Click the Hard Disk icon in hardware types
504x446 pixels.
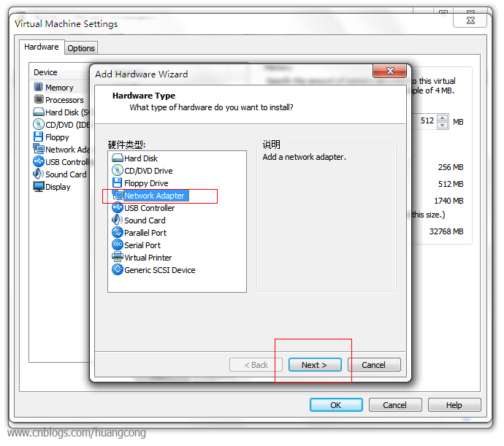coord(118,158)
